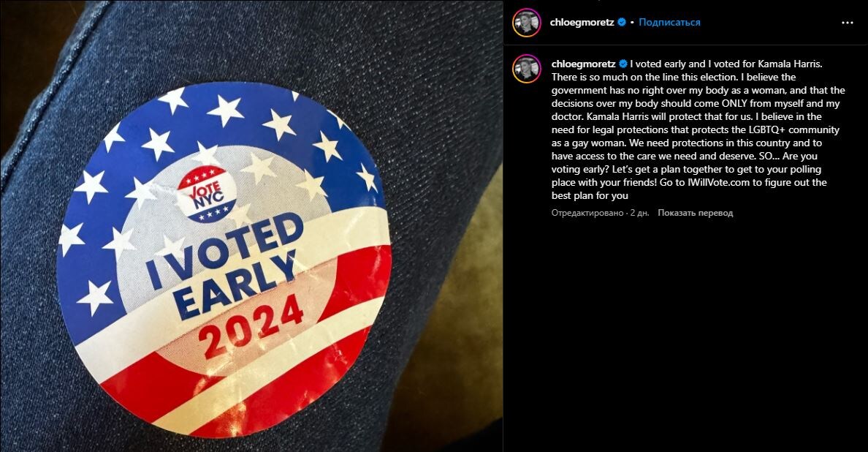Click the 2 дн. post timestamp
The image size is (868, 452).
point(639,213)
